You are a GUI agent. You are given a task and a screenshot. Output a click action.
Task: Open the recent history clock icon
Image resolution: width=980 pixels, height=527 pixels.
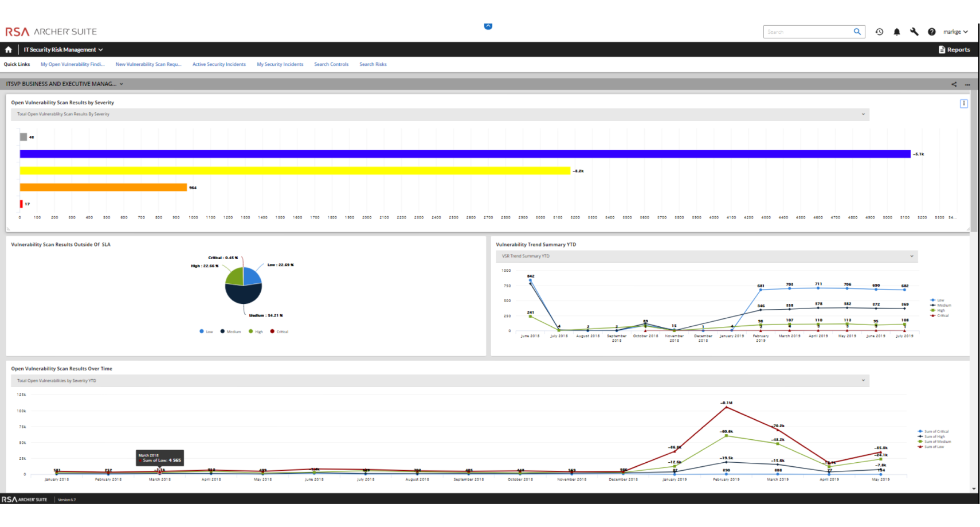coord(879,32)
